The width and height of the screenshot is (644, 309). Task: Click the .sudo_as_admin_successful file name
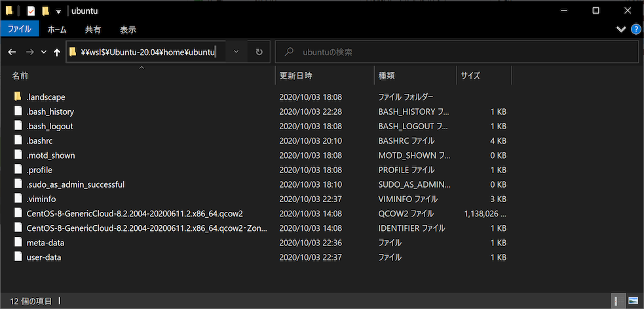75,185
